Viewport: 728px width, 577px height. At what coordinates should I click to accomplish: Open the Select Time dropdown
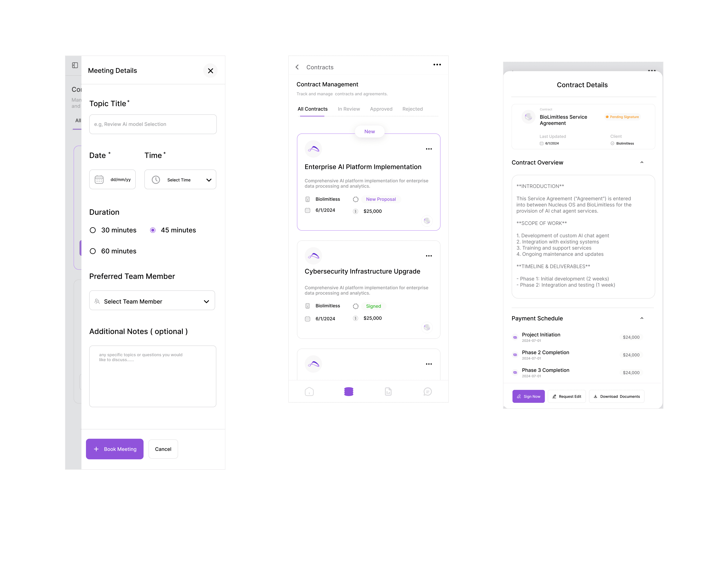(180, 180)
